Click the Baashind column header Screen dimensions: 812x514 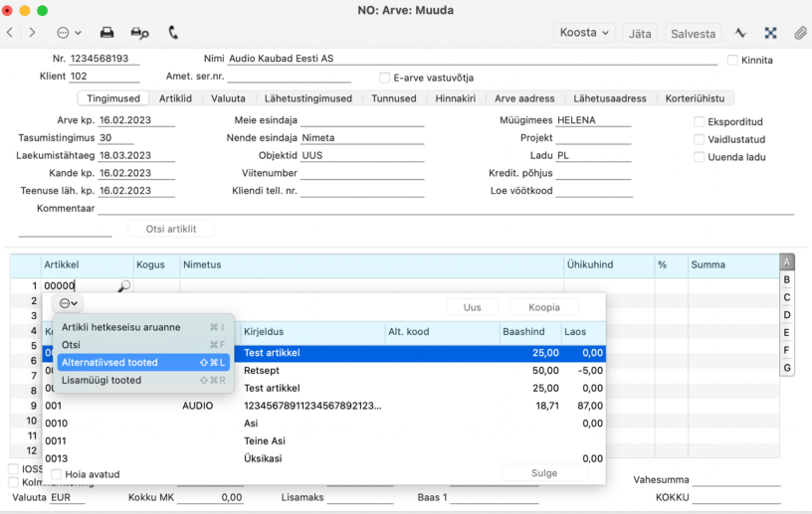tap(530, 332)
